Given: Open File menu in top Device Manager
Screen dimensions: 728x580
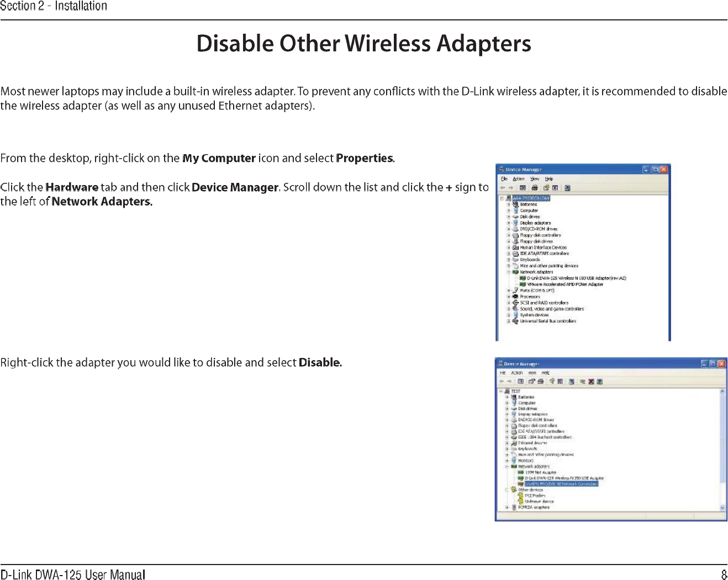Looking at the screenshot, I should (504, 179).
